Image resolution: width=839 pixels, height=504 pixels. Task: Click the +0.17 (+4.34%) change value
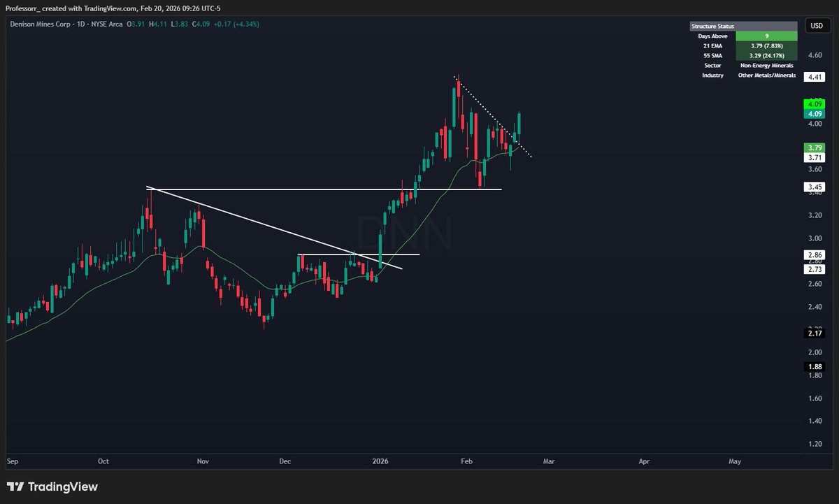point(236,24)
